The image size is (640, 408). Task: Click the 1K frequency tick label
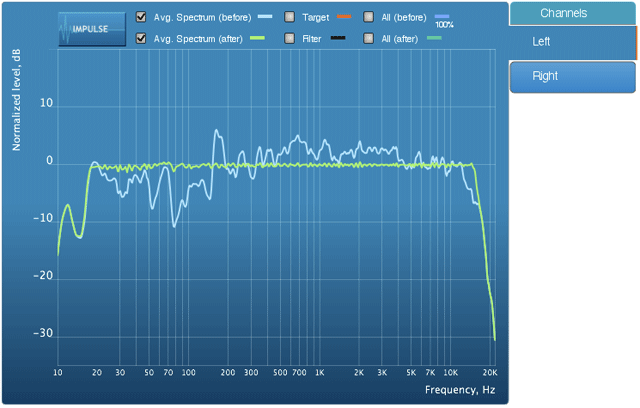(x=319, y=373)
